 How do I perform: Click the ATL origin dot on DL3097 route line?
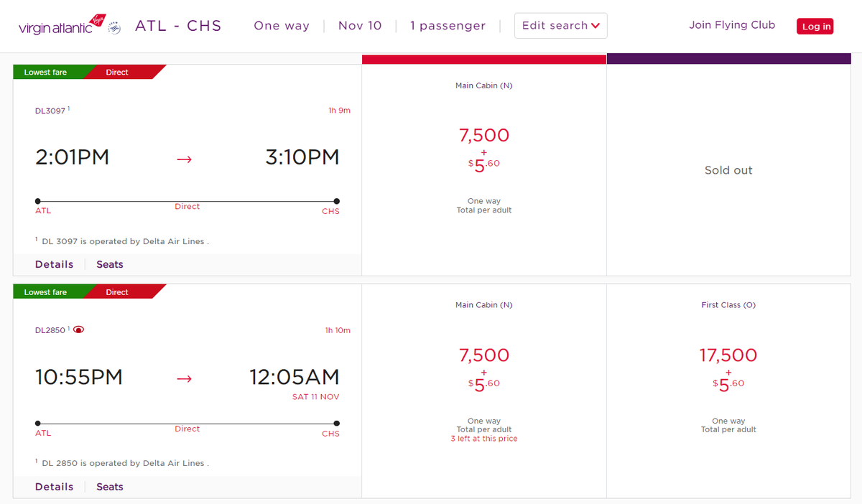(x=37, y=202)
